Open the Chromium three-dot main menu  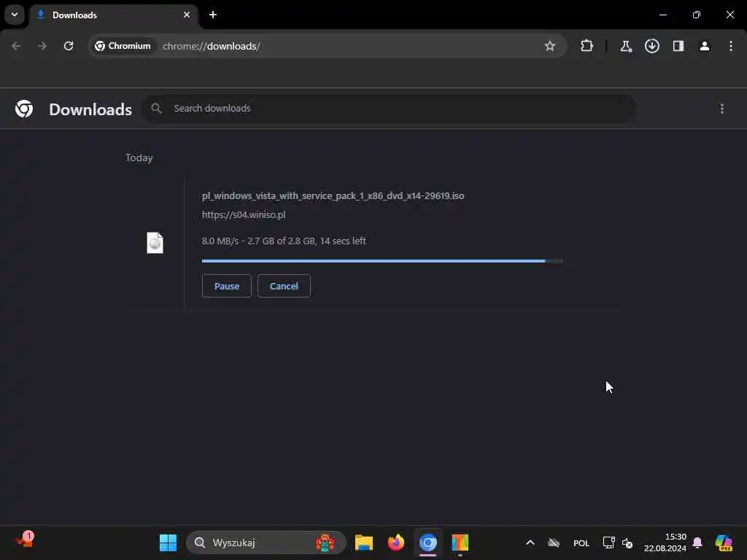tap(731, 46)
